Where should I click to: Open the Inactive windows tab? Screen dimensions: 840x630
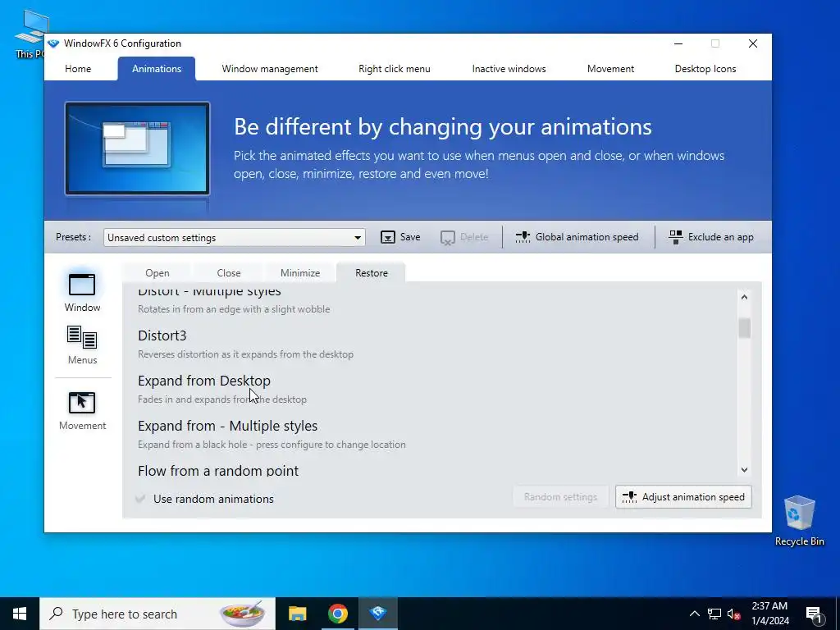pyautogui.click(x=509, y=69)
